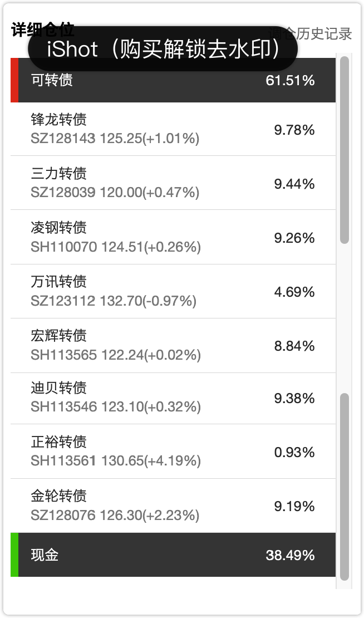Click the 38.49% cash allocation figure
The image size is (364, 618).
[x=290, y=555]
